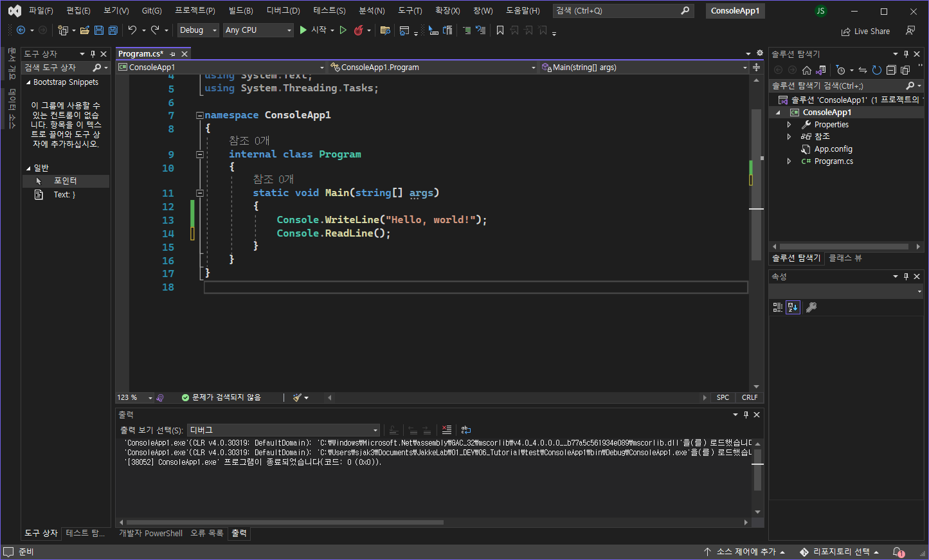Open the notifications bell in the status bar
Image resolution: width=929 pixels, height=560 pixels.
pos(898,552)
